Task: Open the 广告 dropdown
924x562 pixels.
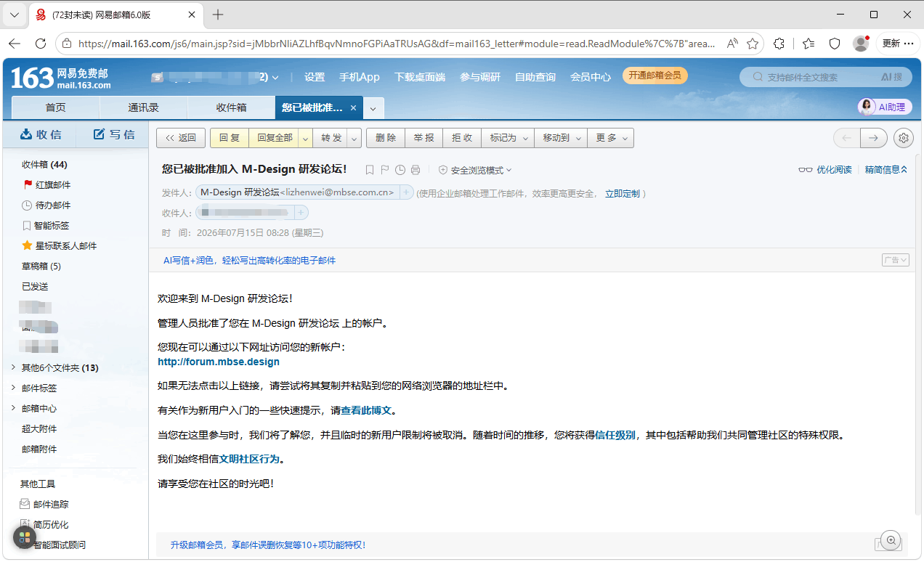Action: (896, 260)
